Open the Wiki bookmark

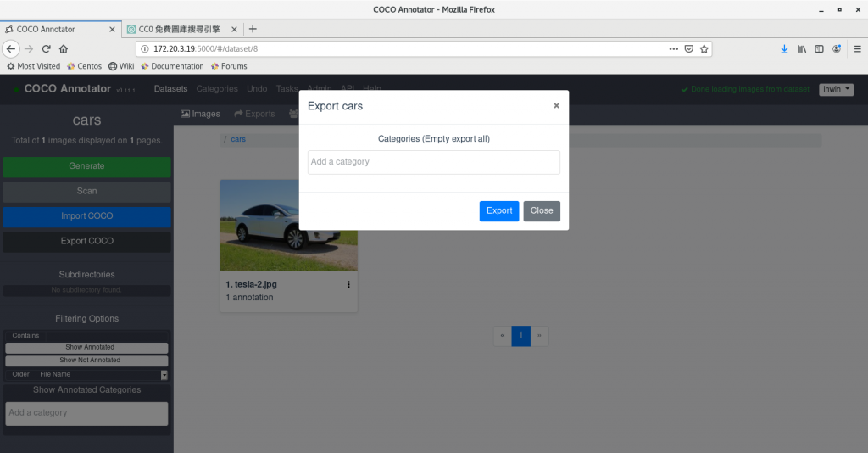click(121, 66)
